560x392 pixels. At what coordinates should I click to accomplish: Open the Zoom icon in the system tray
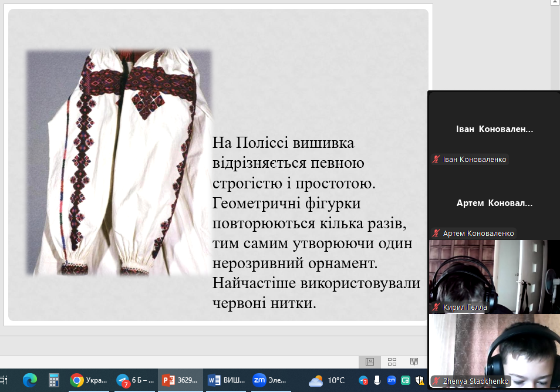tap(392, 380)
